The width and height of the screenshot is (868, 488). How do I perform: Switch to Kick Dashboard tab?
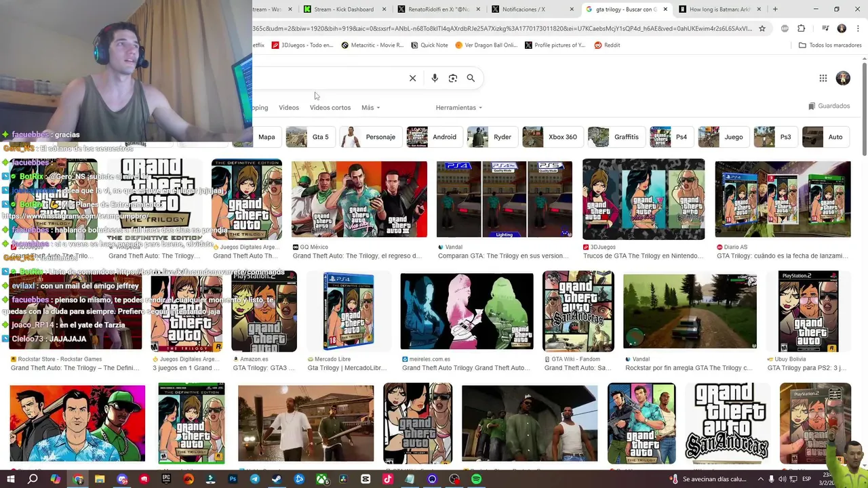[345, 9]
